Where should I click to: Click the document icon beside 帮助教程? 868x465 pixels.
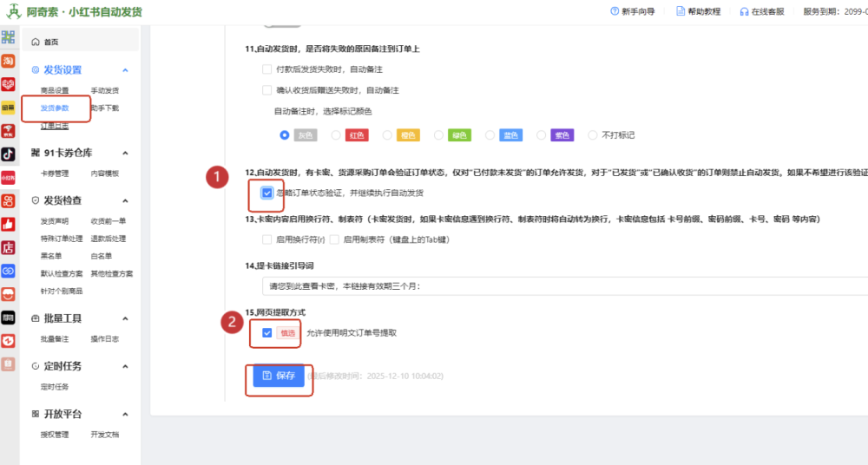click(681, 11)
